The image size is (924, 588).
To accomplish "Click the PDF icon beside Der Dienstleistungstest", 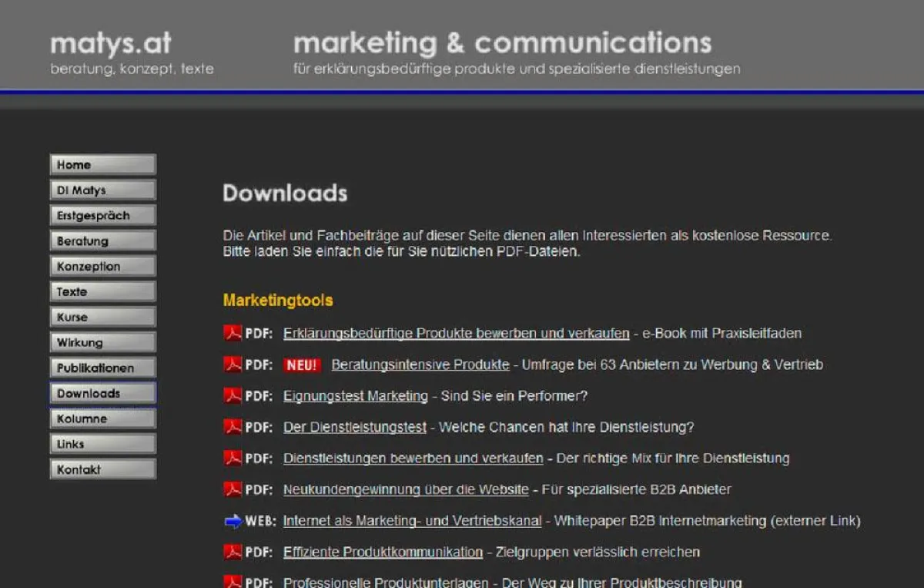I will [231, 427].
